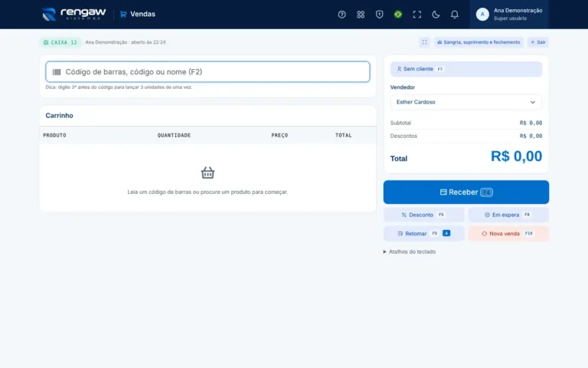This screenshot has height=368, width=588.
Task: Click the CAIXA 12 badge
Action: coord(60,42)
